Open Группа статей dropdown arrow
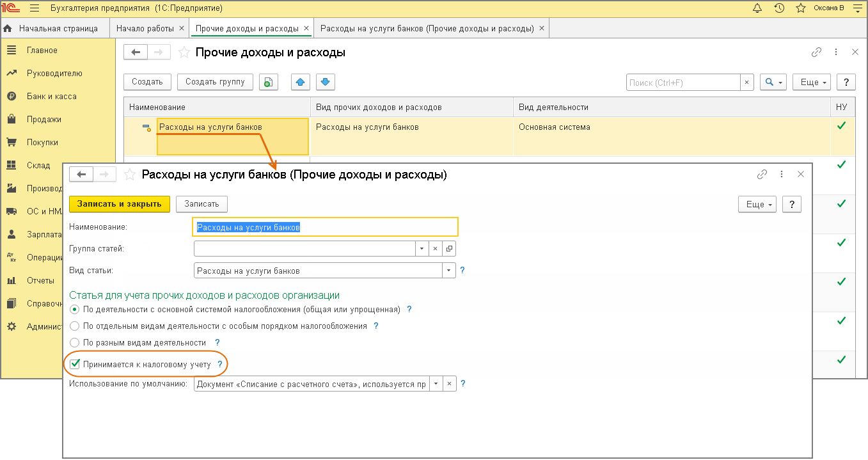 click(422, 249)
